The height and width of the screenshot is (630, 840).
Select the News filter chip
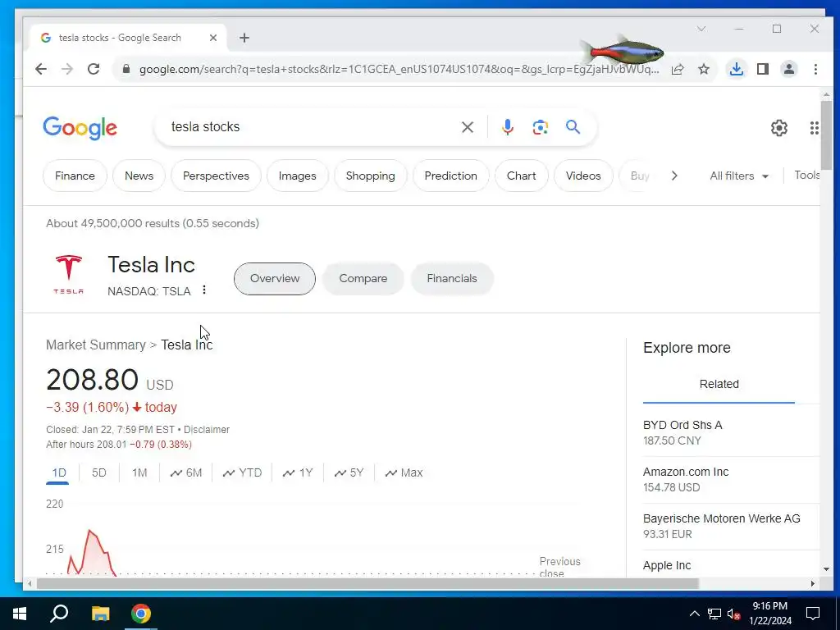[x=139, y=176]
